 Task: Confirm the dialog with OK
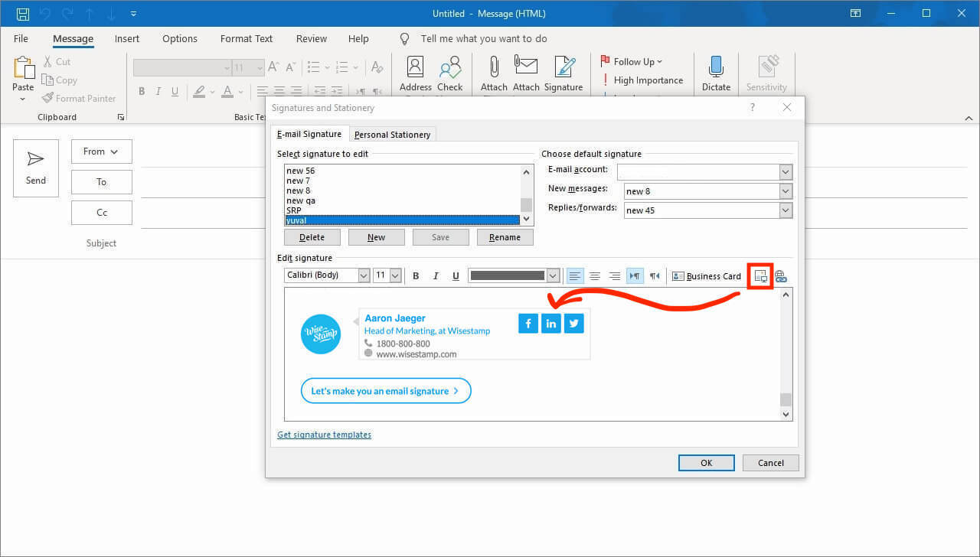707,462
